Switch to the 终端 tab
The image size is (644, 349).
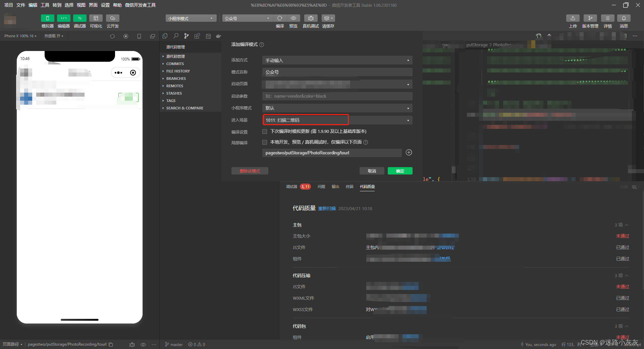coord(350,187)
